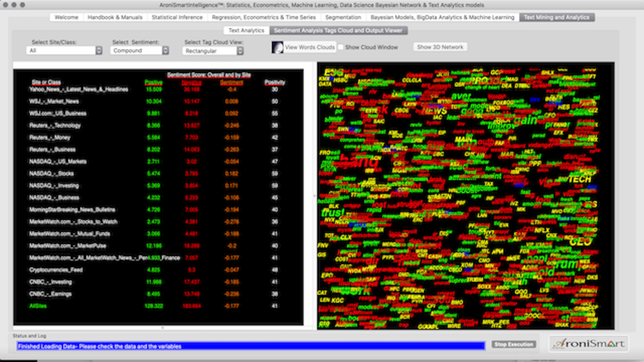Click the Stop Execution button

(x=513, y=344)
